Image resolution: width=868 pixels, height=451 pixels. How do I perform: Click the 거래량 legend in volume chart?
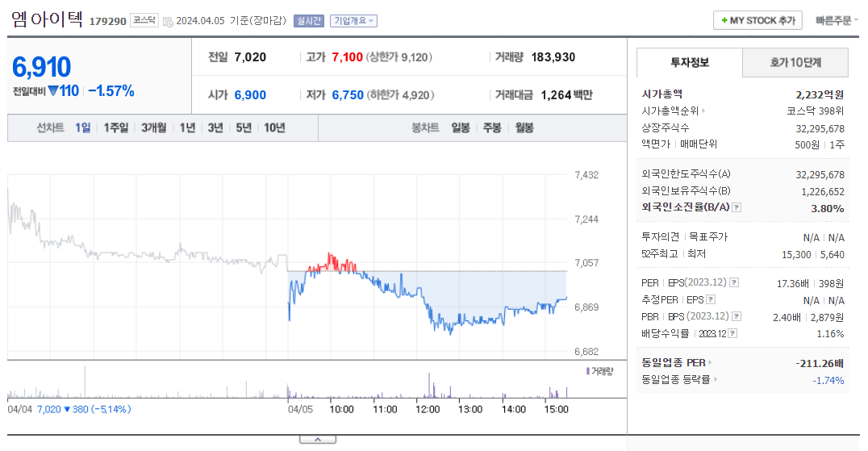tap(600, 371)
